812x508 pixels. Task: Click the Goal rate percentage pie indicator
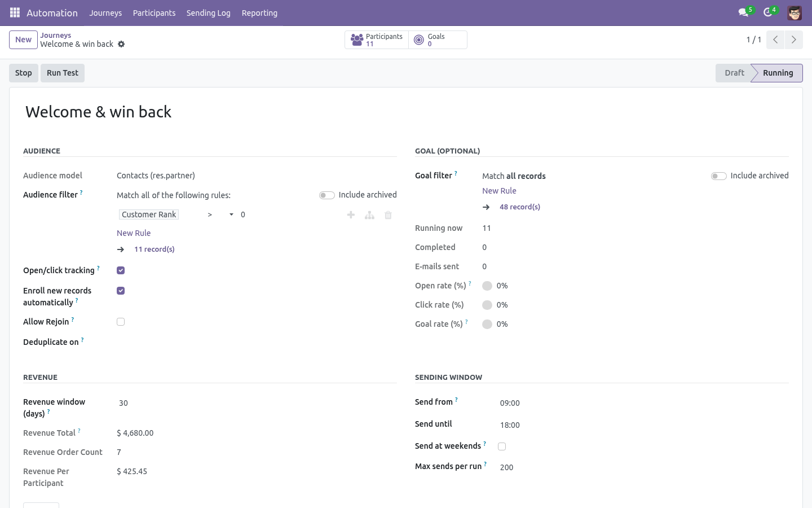[x=487, y=324]
